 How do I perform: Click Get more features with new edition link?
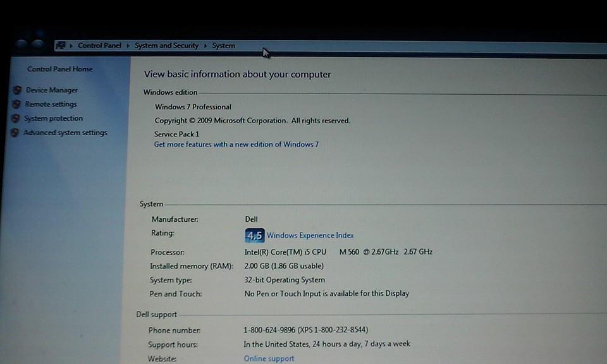point(236,144)
